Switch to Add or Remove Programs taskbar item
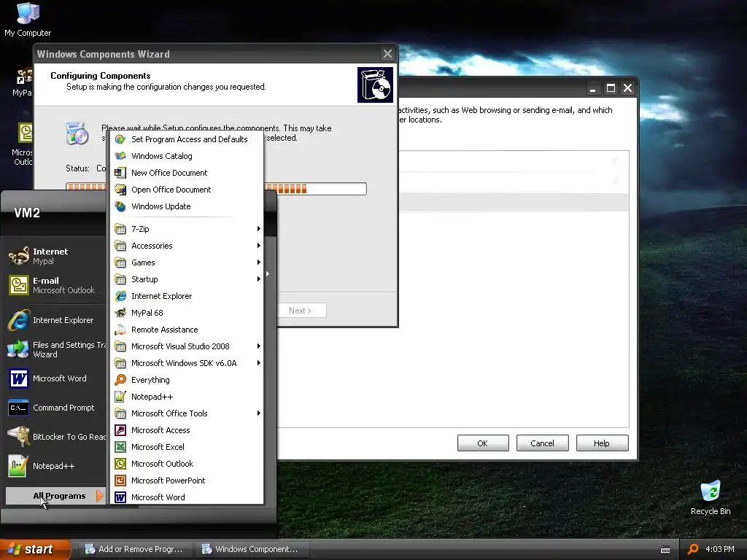Screen dimensions: 747x560 [135, 549]
